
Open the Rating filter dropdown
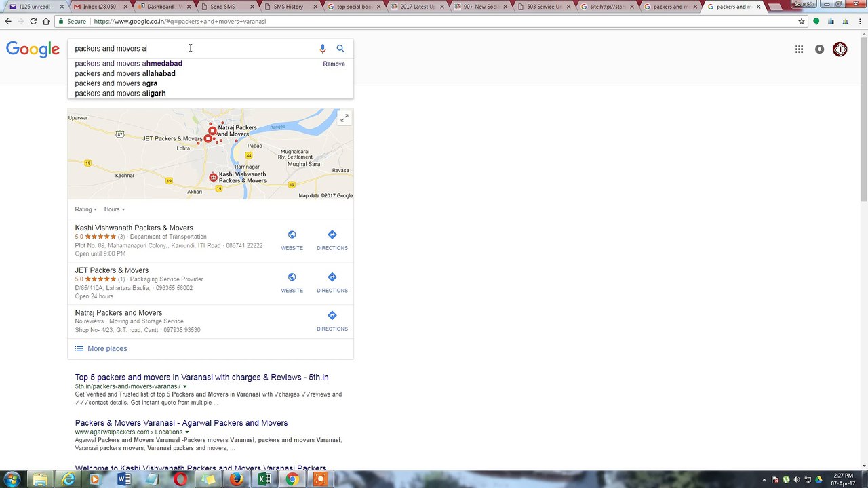coord(86,209)
